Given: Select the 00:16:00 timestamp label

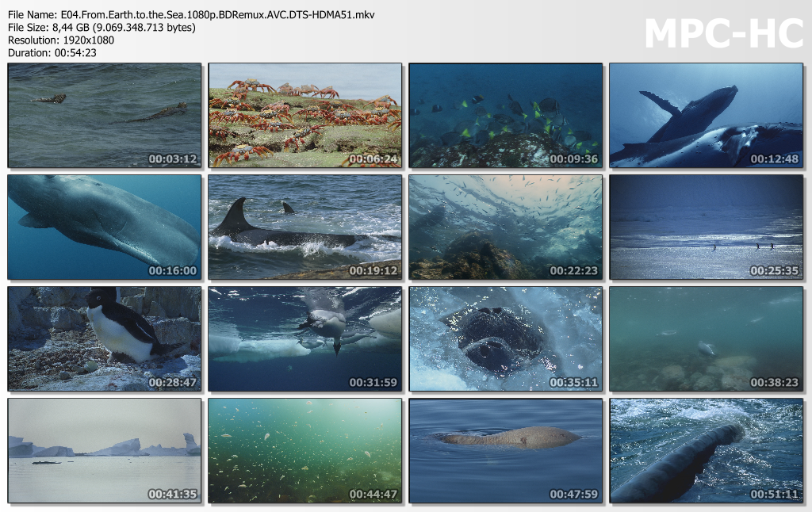Looking at the screenshot, I should click(173, 271).
